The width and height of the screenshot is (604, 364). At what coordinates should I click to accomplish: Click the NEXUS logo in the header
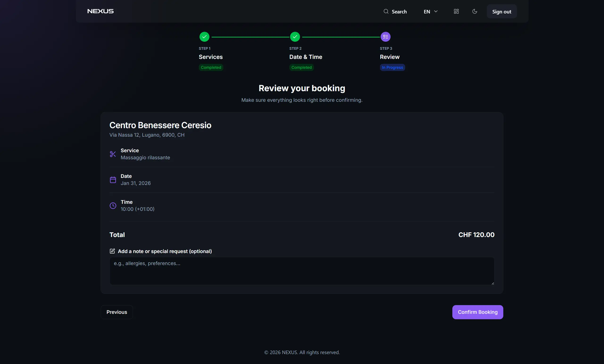(x=100, y=11)
